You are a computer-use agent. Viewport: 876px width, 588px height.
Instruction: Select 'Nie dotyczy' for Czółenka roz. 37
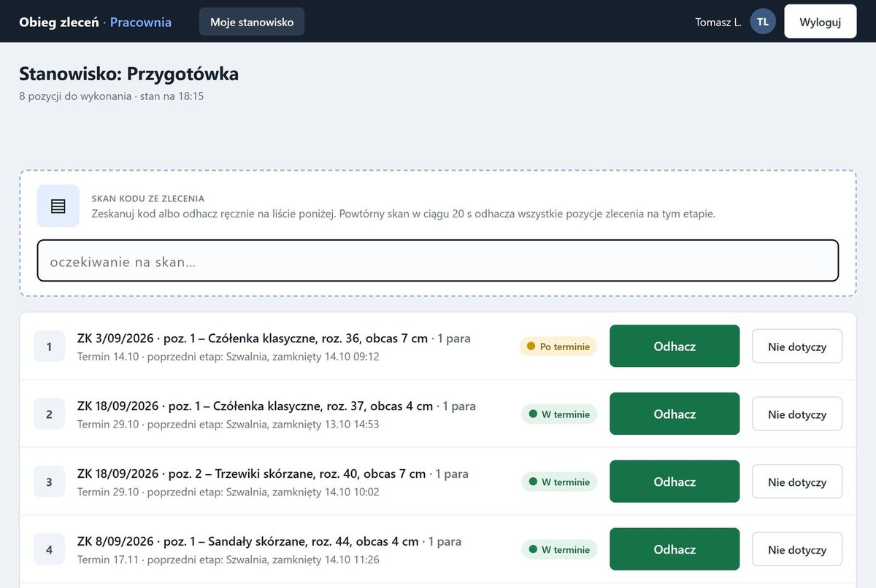tap(797, 414)
